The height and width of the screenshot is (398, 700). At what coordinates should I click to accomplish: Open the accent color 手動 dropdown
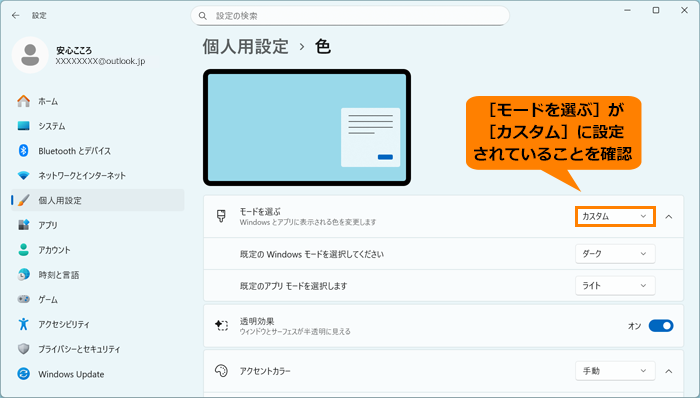pos(615,371)
